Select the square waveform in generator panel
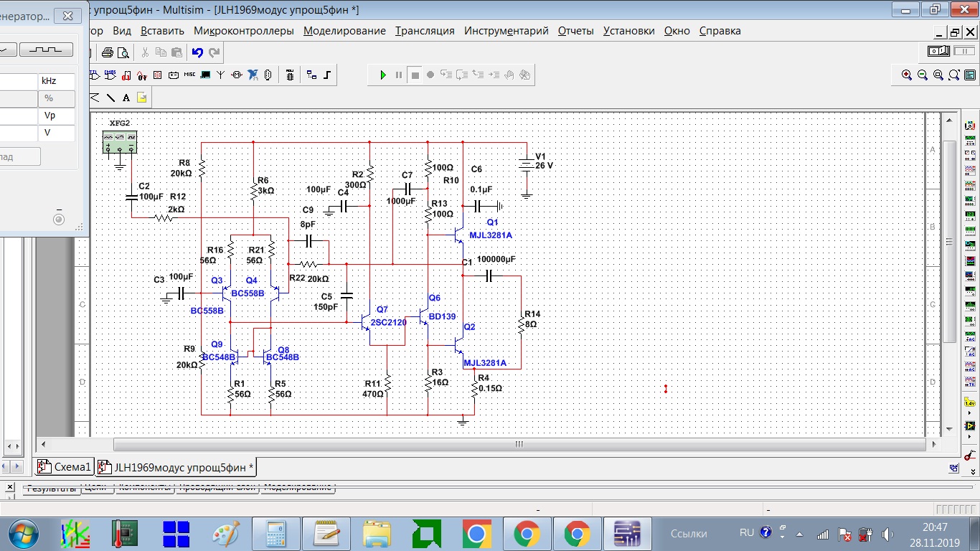The width and height of the screenshot is (980, 551). point(46,50)
